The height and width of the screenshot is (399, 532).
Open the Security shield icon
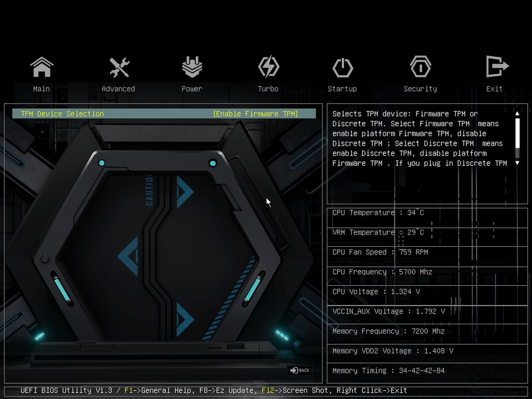tap(420, 67)
